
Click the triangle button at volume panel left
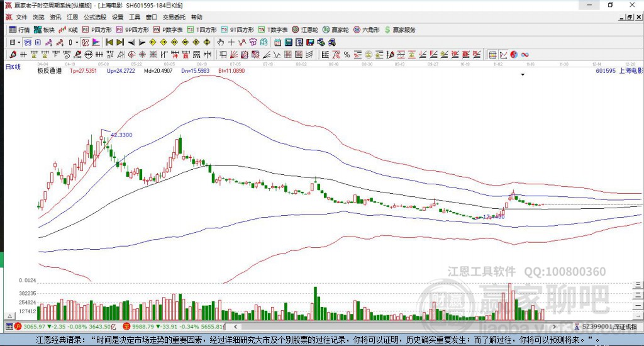pos(10,316)
